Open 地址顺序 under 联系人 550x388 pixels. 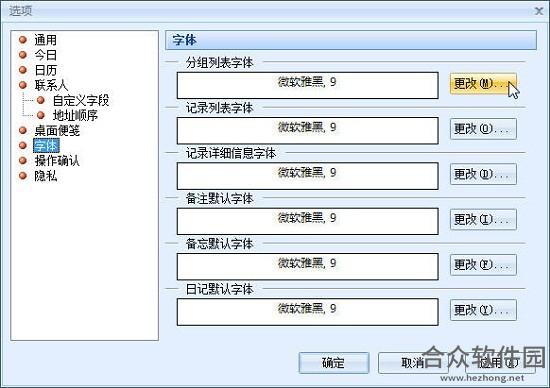coord(75,115)
